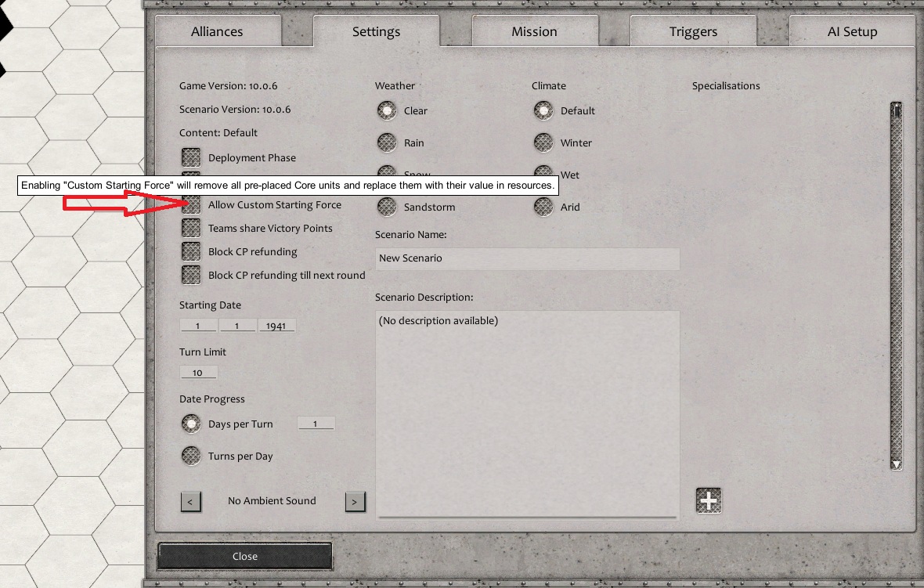This screenshot has height=588, width=924.
Task: Check Teams share Victory Points
Action: click(191, 228)
